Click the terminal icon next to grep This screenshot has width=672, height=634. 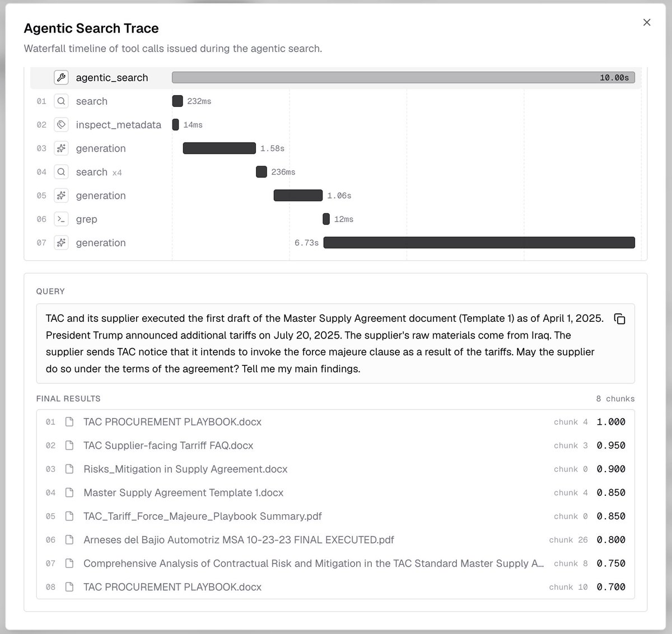click(61, 219)
